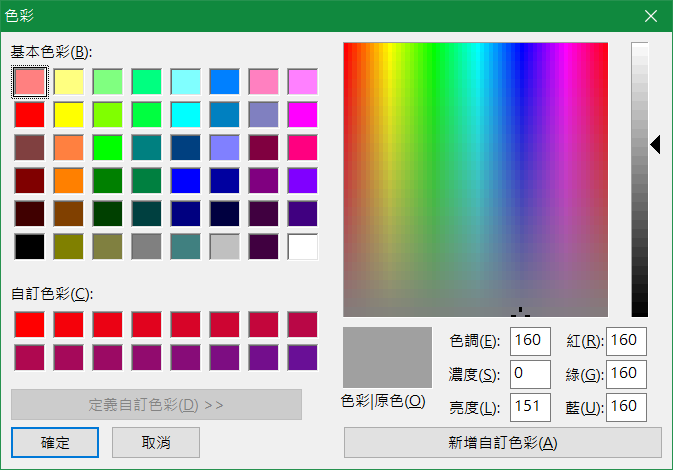Viewport: 673px width, 470px height.
Task: Click the 自訂色彩(C) label
Action: pyautogui.click(x=52, y=294)
